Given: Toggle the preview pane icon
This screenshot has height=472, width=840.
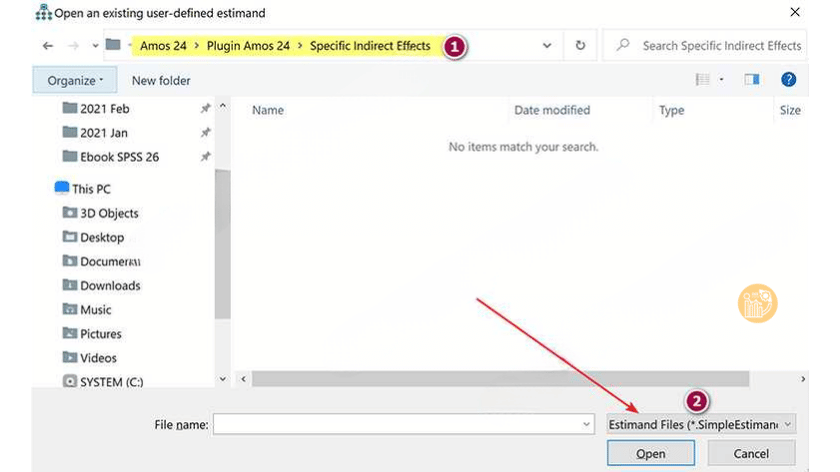Looking at the screenshot, I should click(752, 80).
